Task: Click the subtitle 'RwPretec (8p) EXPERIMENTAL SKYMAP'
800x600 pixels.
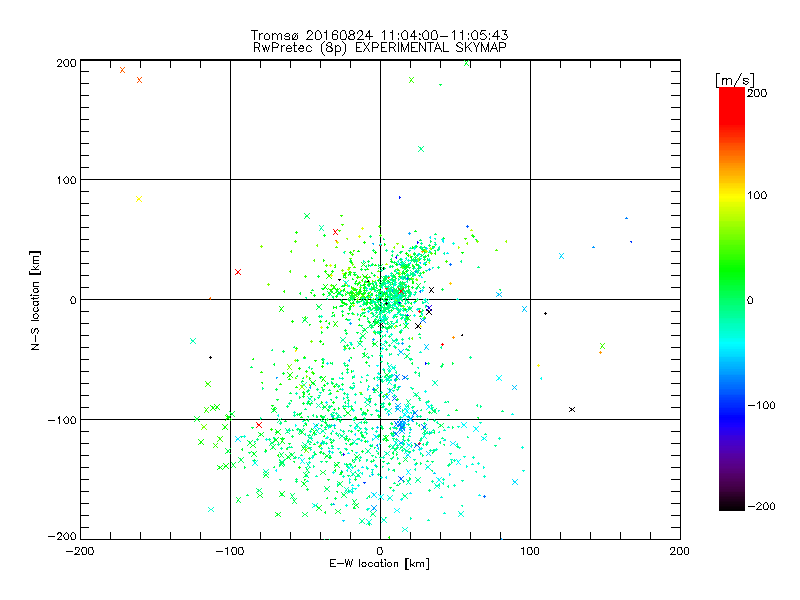Action: point(380,47)
